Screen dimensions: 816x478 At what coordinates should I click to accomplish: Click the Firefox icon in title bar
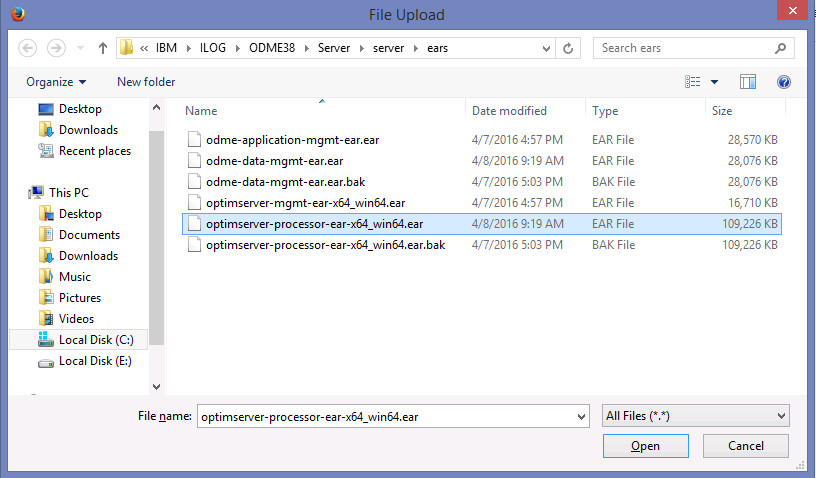point(18,14)
